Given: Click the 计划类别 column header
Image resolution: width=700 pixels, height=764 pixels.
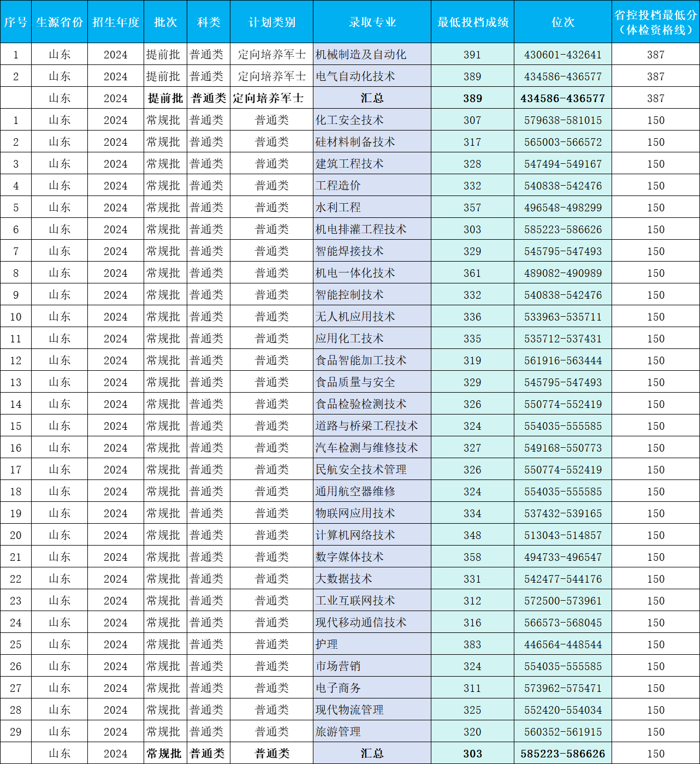Looking at the screenshot, I should (x=272, y=22).
